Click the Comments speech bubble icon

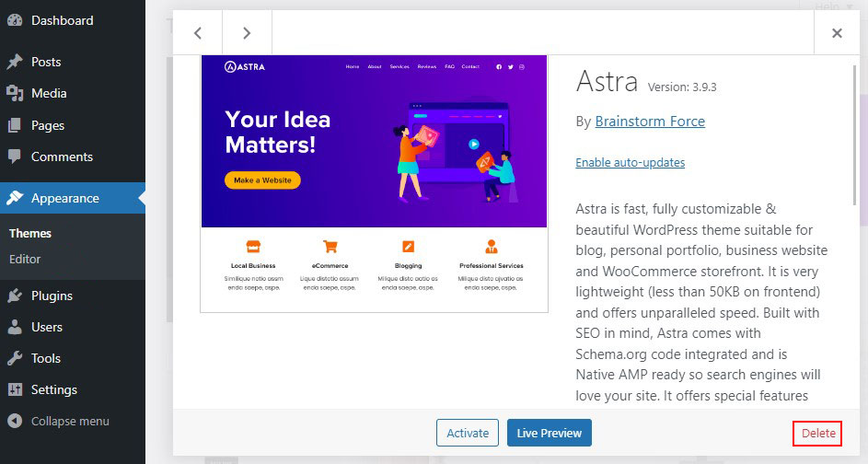15,157
